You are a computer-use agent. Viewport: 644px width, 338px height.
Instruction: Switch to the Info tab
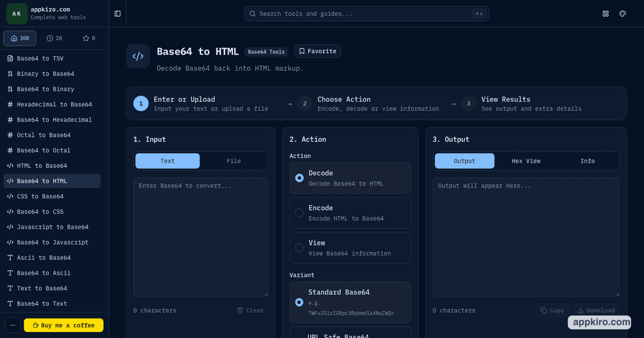(x=588, y=161)
